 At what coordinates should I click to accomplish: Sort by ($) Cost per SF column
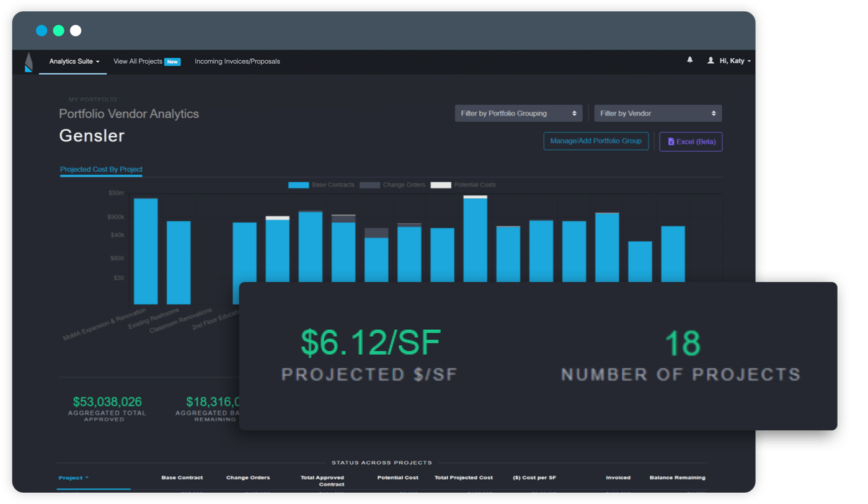534,477
